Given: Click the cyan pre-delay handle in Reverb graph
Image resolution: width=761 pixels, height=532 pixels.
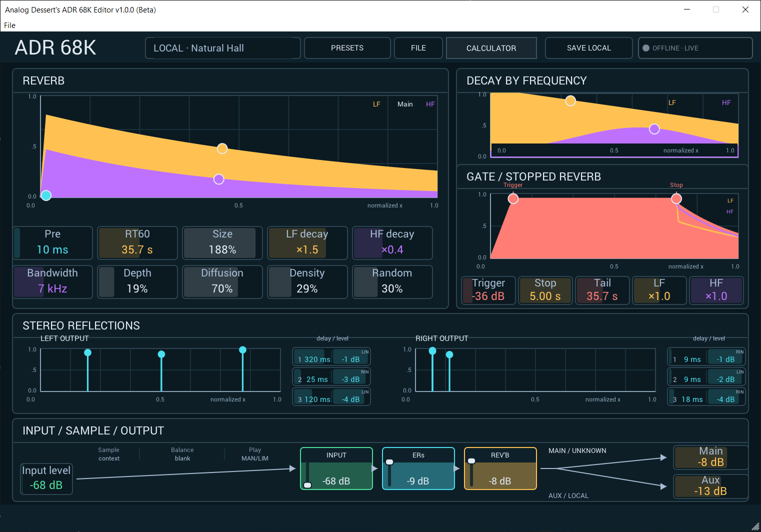Looking at the screenshot, I should click(46, 195).
